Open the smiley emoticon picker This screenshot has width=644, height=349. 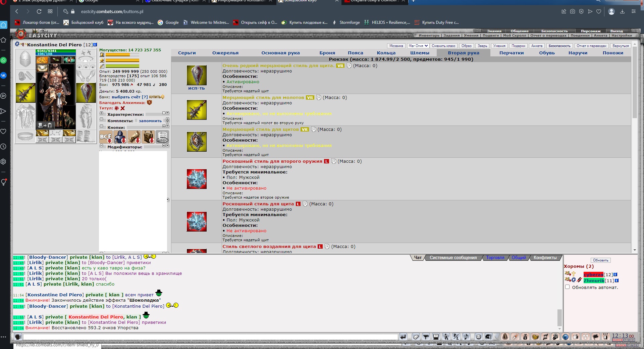(x=478, y=337)
